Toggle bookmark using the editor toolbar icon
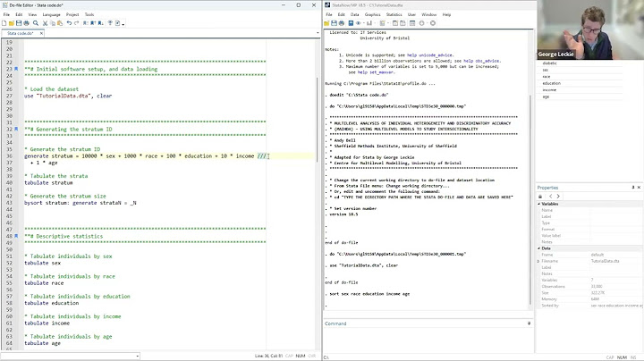Image resolution: width=644 pixels, height=361 pixels. tap(85, 23)
